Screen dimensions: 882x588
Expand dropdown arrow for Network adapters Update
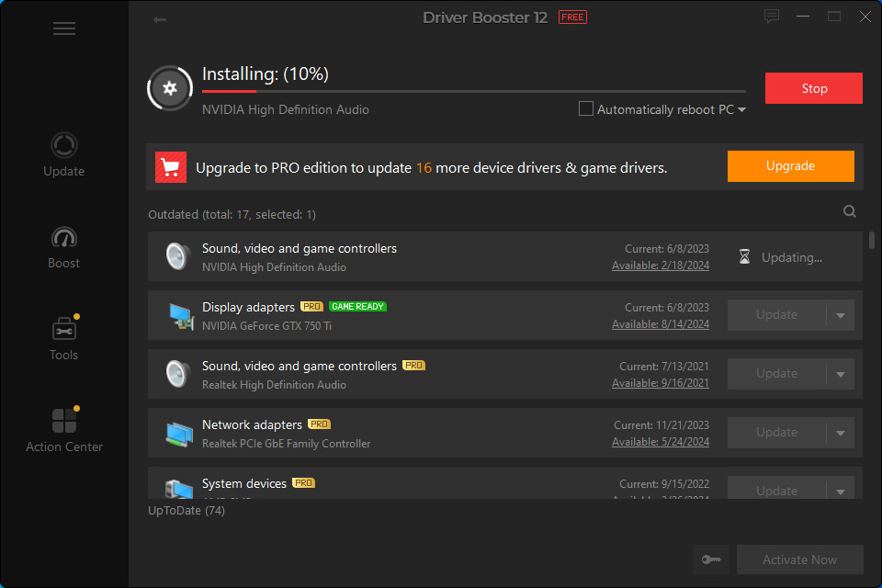[x=841, y=434]
